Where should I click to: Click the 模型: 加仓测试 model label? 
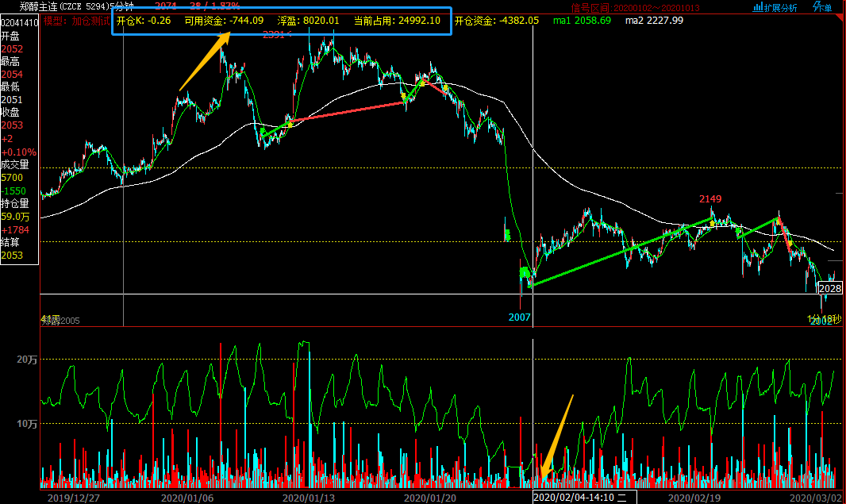pos(76,21)
